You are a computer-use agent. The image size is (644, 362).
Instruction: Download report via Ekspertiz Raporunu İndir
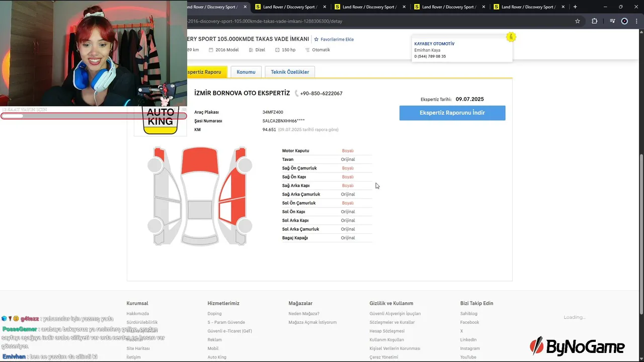(x=452, y=113)
